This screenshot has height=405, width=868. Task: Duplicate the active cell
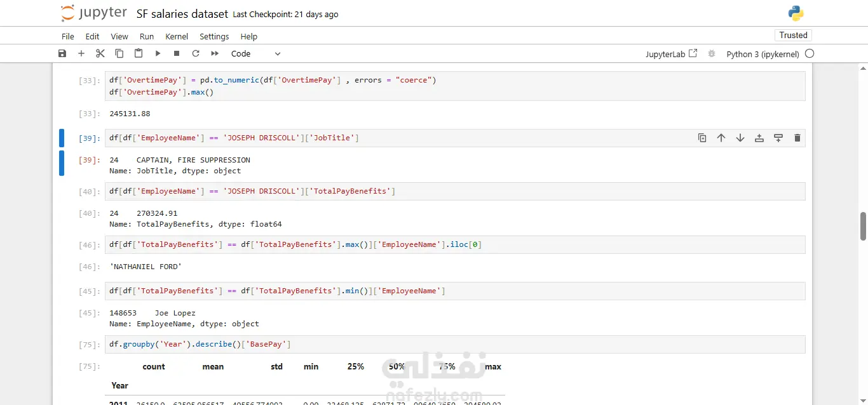click(702, 138)
